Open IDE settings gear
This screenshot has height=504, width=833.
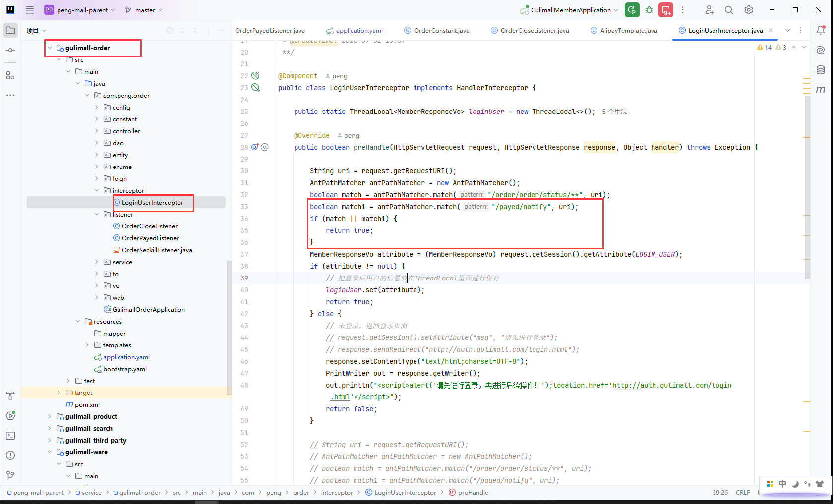749,10
